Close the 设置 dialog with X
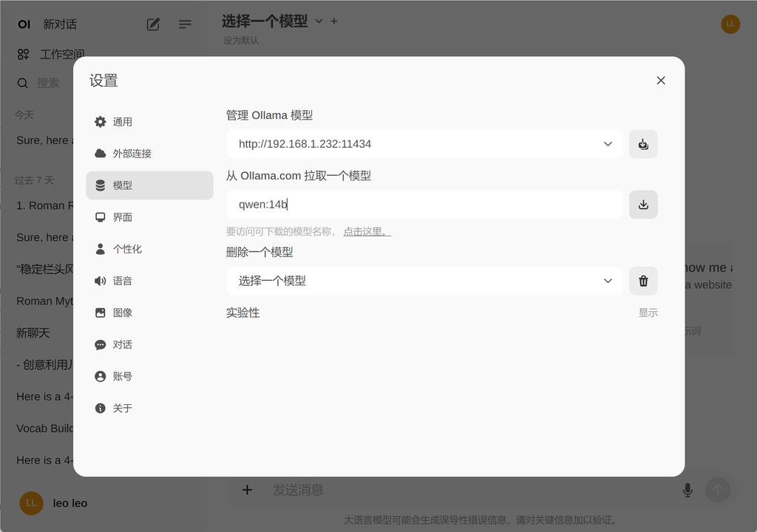 click(661, 81)
